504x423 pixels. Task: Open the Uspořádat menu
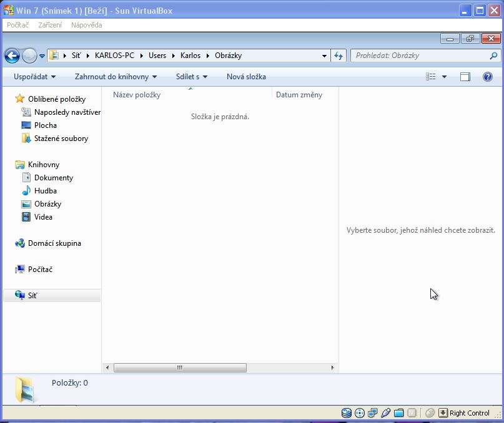[x=35, y=77]
